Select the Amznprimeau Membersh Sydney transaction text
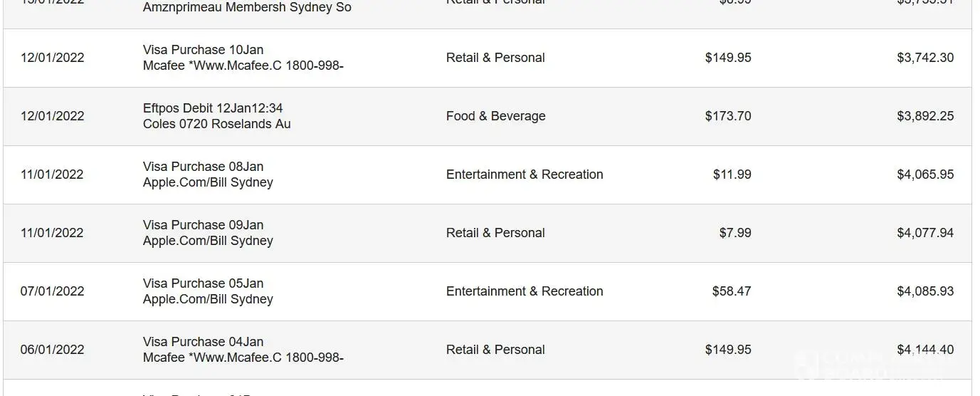Viewport: 980px width, 396px height. pos(247,8)
